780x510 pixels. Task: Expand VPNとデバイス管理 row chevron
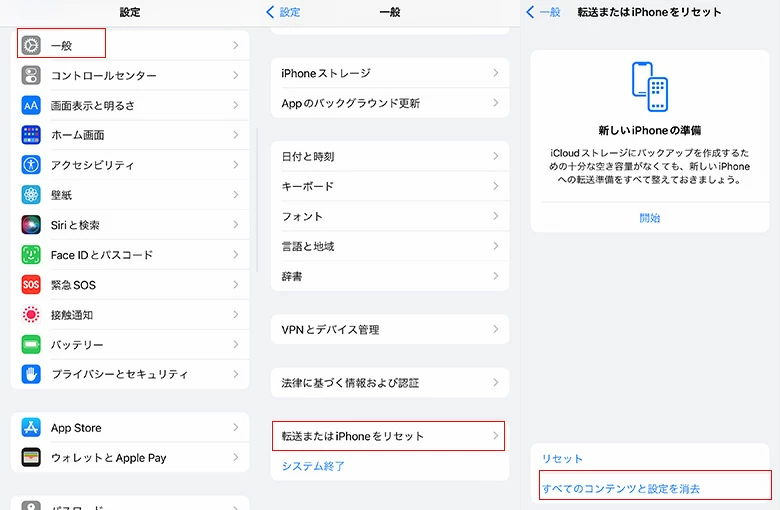pos(495,329)
